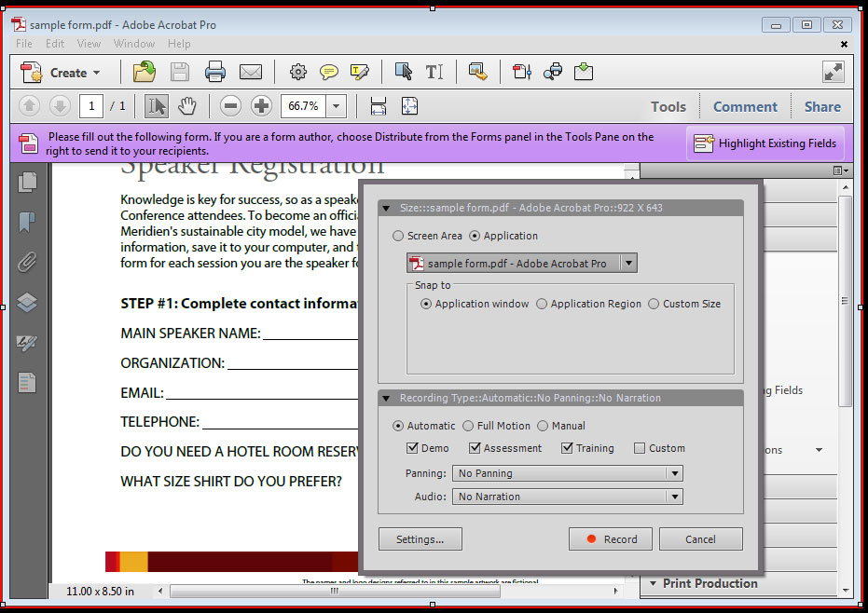The height and width of the screenshot is (613, 868).
Task: Send file via email envelope icon
Action: click(250, 72)
